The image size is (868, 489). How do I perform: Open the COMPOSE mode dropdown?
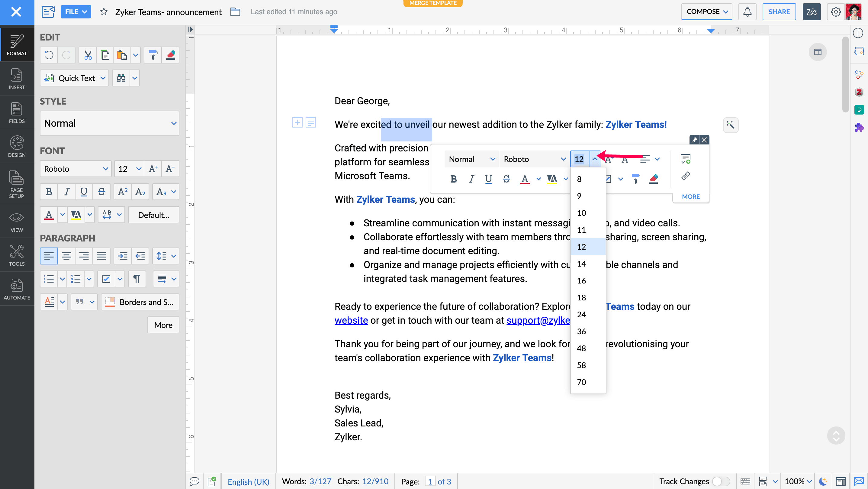pyautogui.click(x=707, y=12)
